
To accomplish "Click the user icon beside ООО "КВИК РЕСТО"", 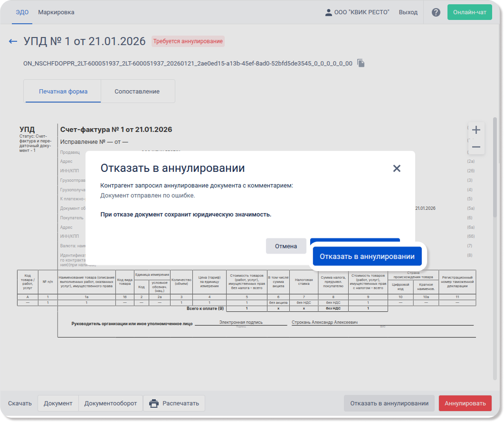I will point(328,12).
